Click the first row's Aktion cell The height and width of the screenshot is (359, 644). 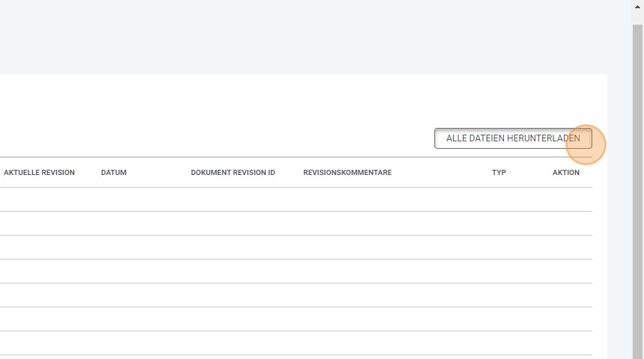pos(566,200)
